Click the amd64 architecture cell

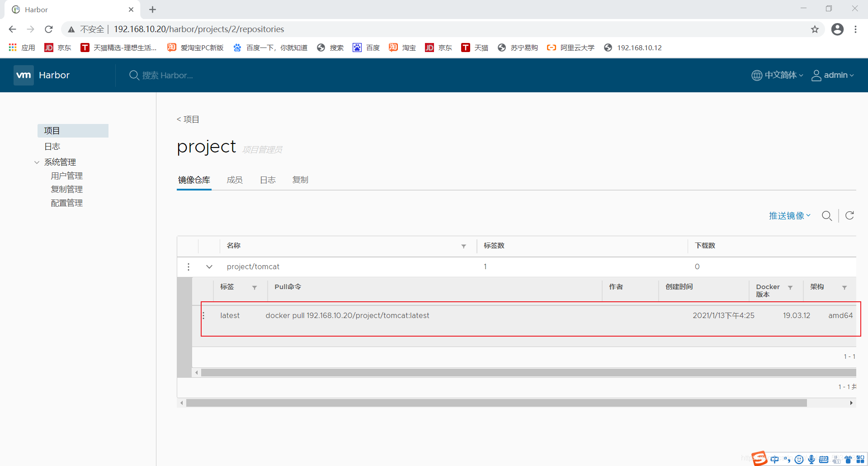(840, 316)
